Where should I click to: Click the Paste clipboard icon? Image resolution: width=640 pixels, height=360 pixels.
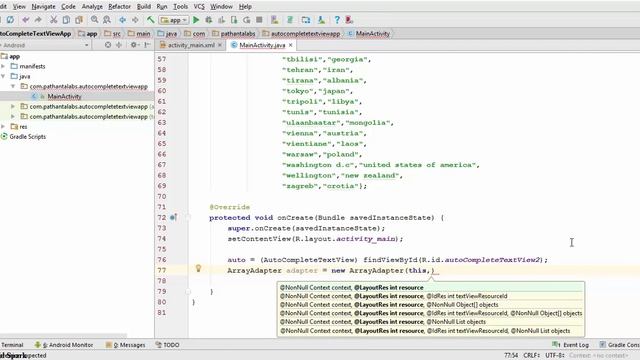click(79, 20)
